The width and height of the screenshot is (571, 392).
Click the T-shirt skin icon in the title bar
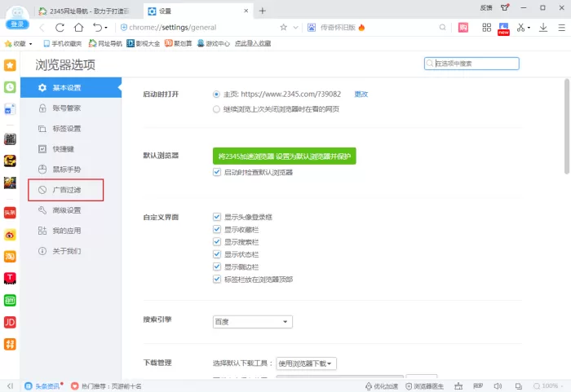point(505,7)
